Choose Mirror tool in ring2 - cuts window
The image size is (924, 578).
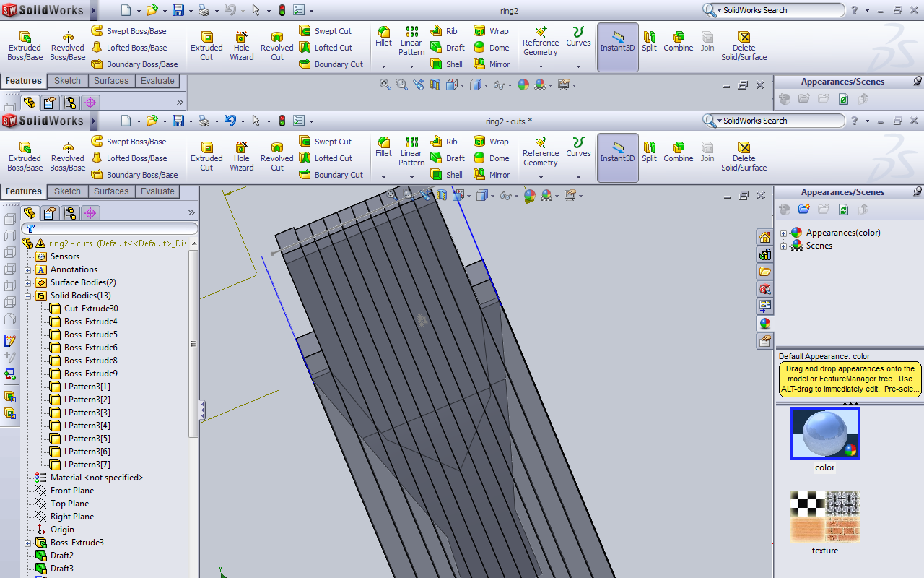[492, 175]
